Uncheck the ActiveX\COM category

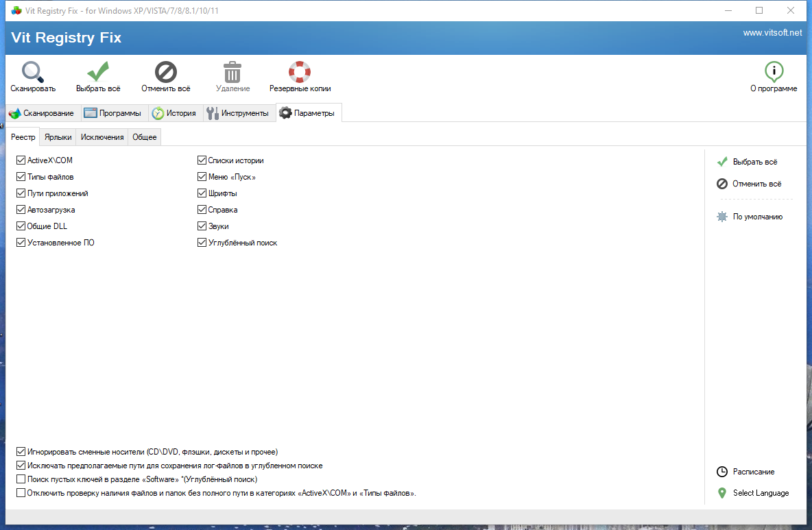pos(21,160)
